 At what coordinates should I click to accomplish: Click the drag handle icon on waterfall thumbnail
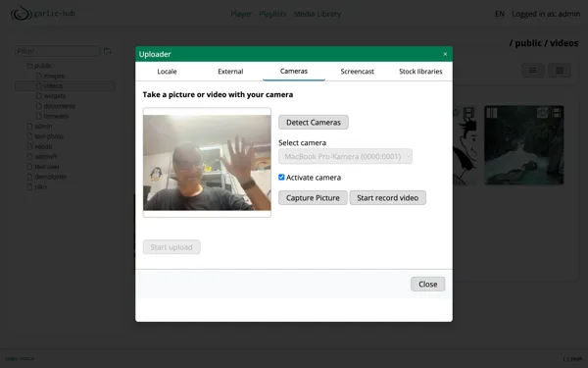[492, 113]
